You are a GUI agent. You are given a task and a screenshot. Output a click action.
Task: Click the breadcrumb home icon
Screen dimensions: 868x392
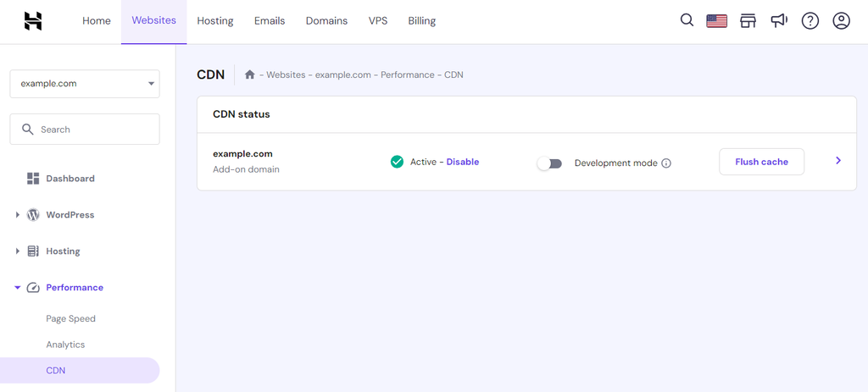pos(250,75)
